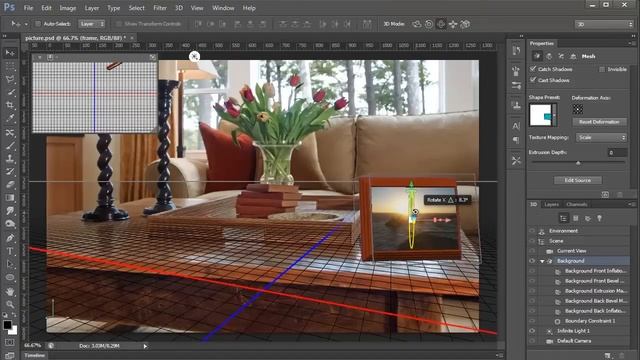The image size is (640, 360).
Task: Hide the Background 3D mesh eye icon
Action: [x=532, y=261]
